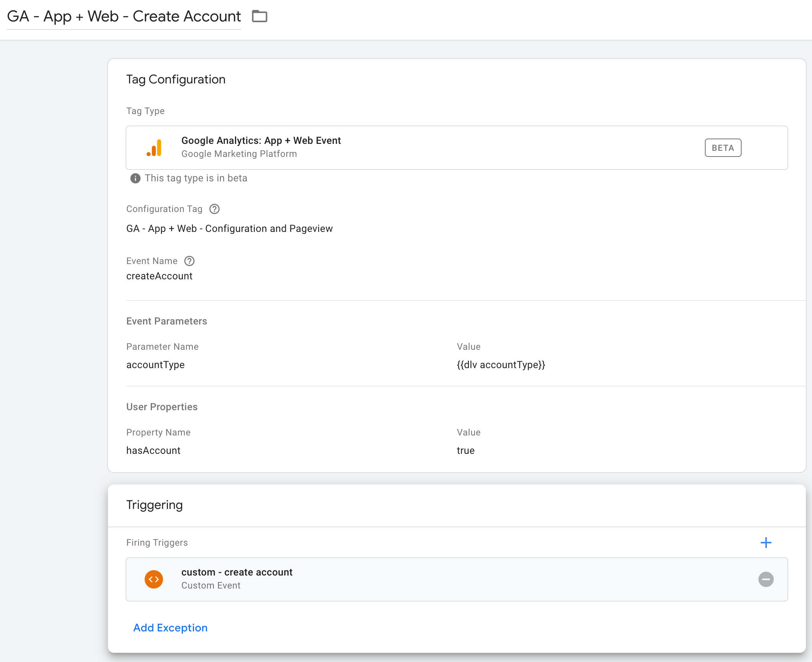Remove the custom - create account trigger

coord(766,579)
